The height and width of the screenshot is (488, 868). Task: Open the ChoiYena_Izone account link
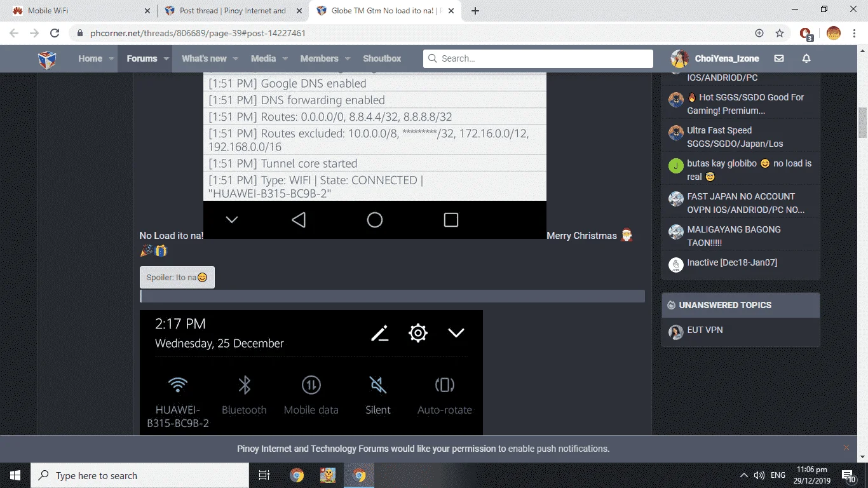(727, 58)
